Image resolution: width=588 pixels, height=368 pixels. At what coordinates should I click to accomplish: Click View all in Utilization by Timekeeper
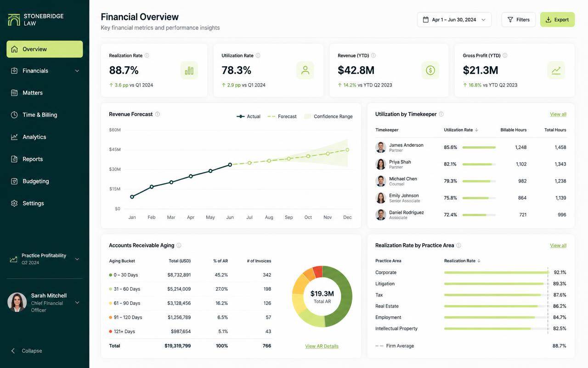pos(558,115)
